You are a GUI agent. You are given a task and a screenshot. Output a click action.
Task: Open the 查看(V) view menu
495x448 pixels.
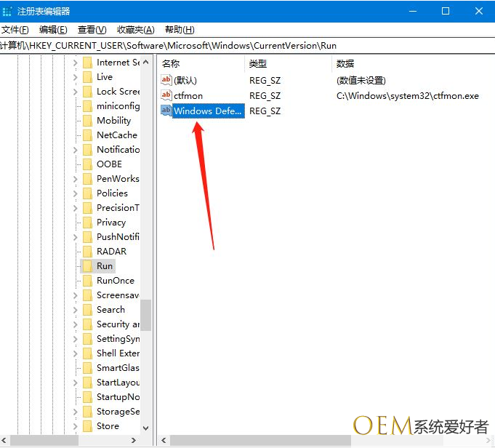coord(92,30)
